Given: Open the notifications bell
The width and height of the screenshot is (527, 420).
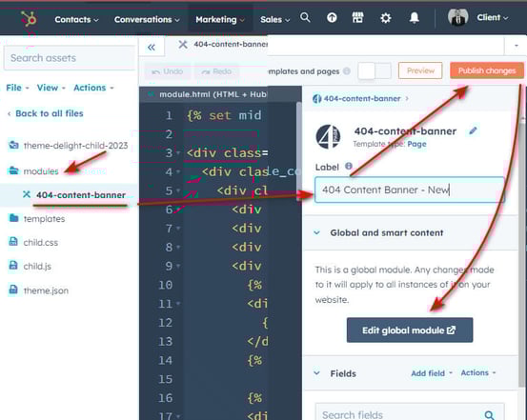Looking at the screenshot, I should click(x=414, y=17).
